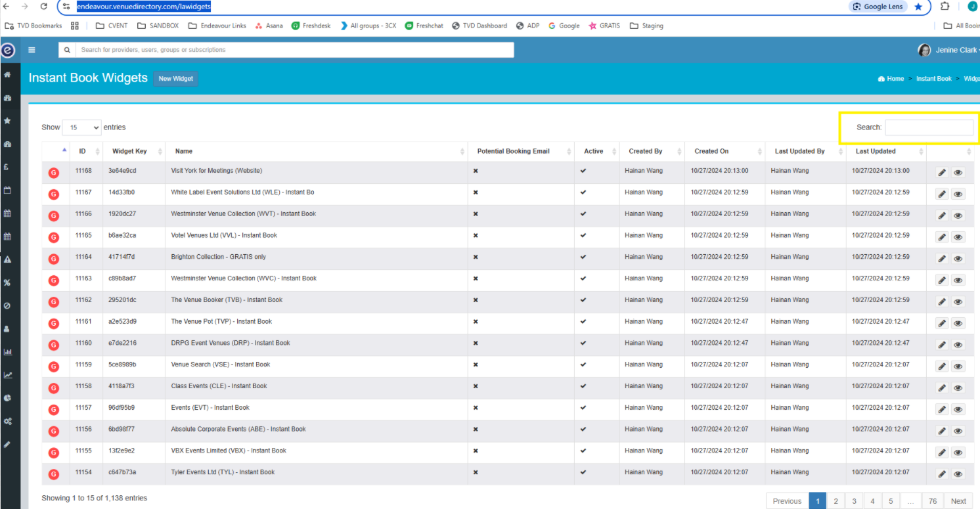Screen dimensions: 980x509
Task: Open the pound sign sidebar icon
Action: [x=7, y=167]
